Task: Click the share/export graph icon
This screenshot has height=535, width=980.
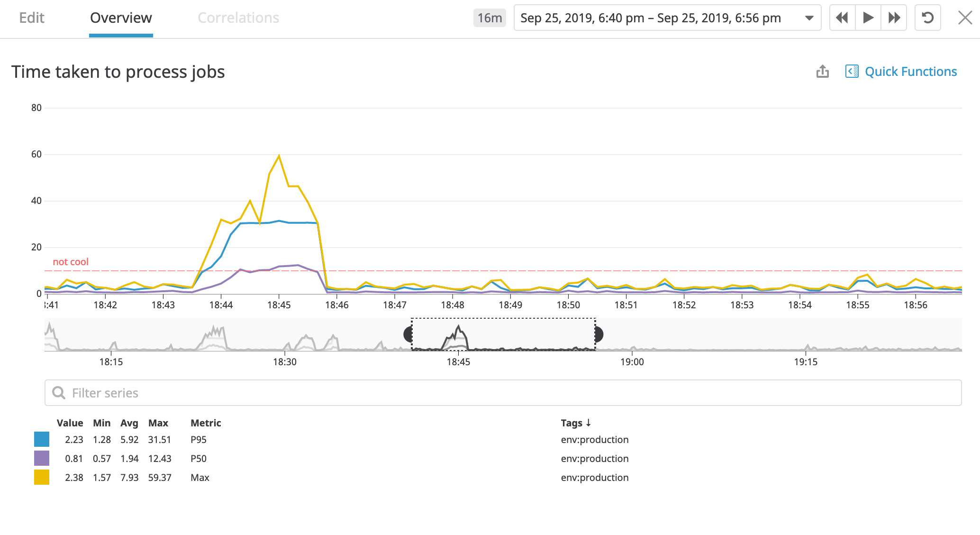Action: tap(823, 72)
